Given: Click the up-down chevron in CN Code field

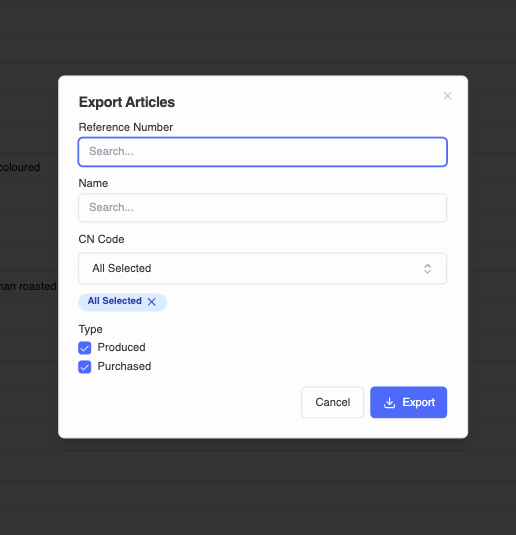Looking at the screenshot, I should (427, 269).
